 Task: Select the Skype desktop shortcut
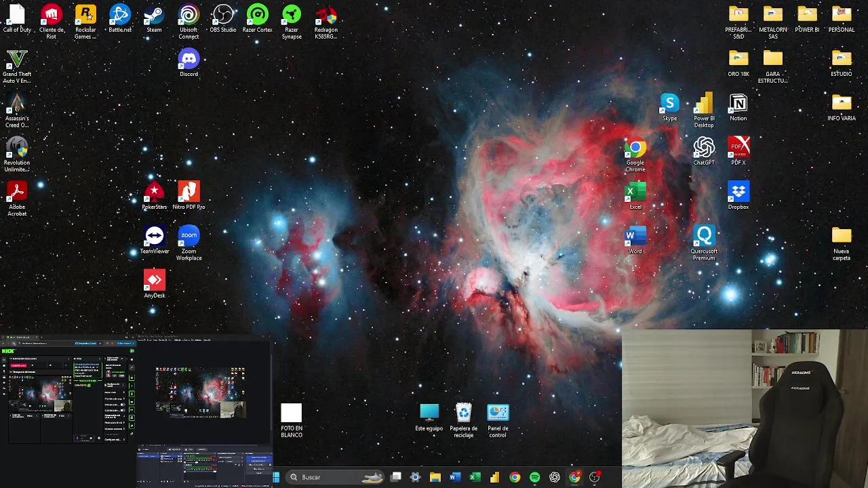(x=669, y=108)
